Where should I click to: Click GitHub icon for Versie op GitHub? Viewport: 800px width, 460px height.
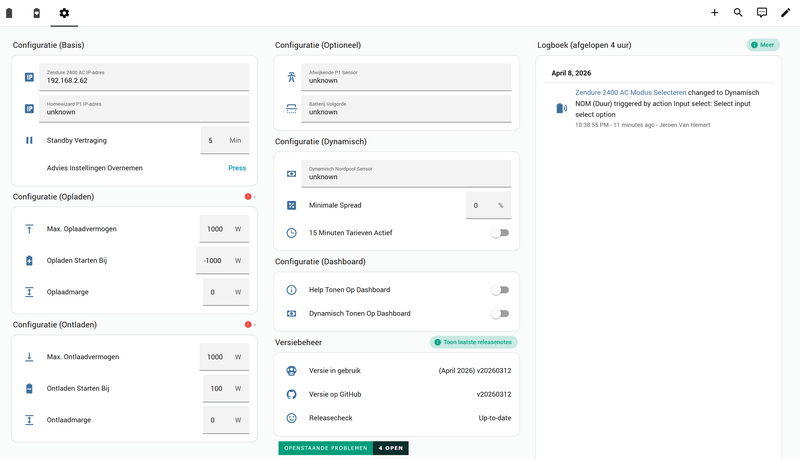coord(291,394)
